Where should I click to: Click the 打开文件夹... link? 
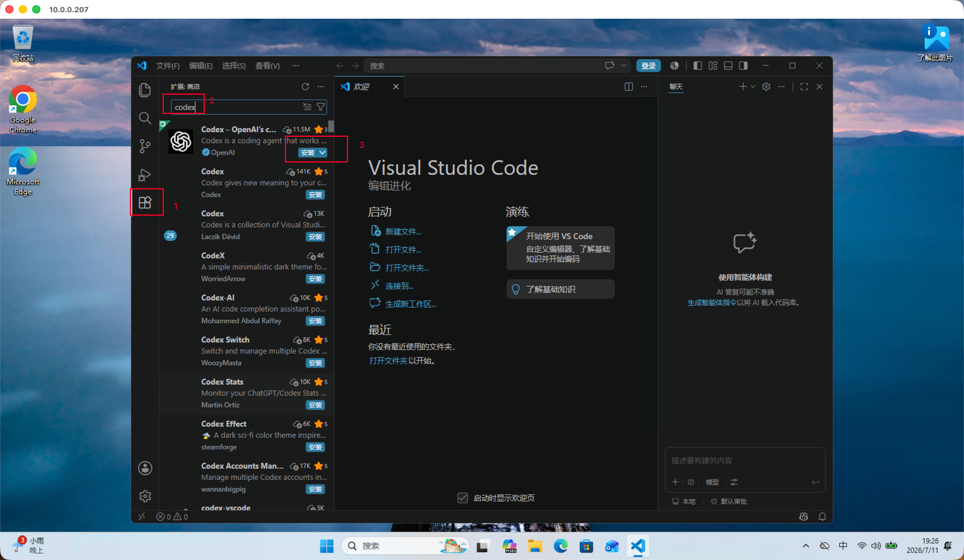[x=407, y=268]
